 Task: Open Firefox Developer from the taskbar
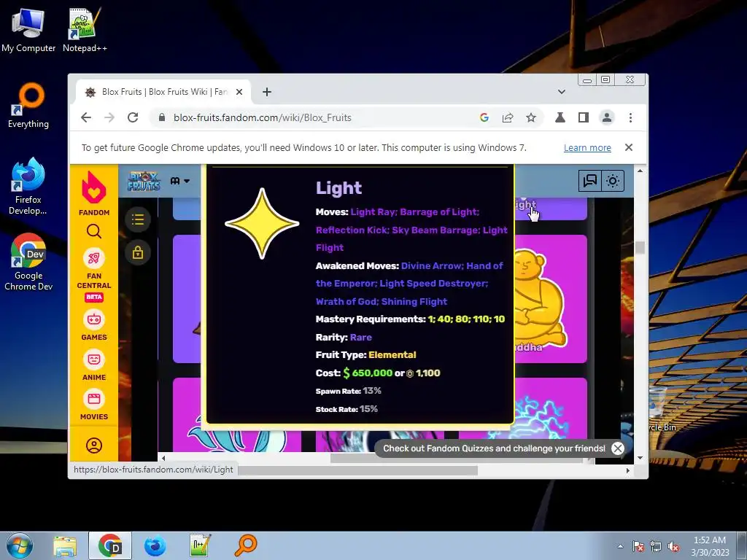tap(155, 546)
